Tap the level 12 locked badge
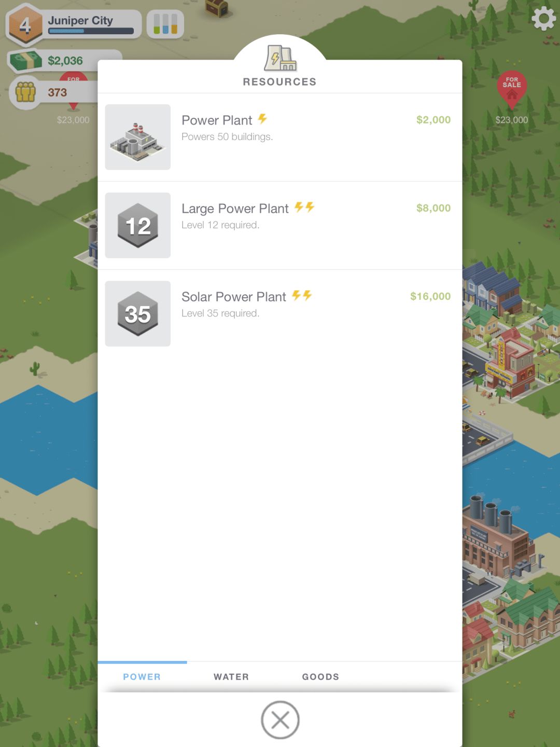 pos(138,225)
